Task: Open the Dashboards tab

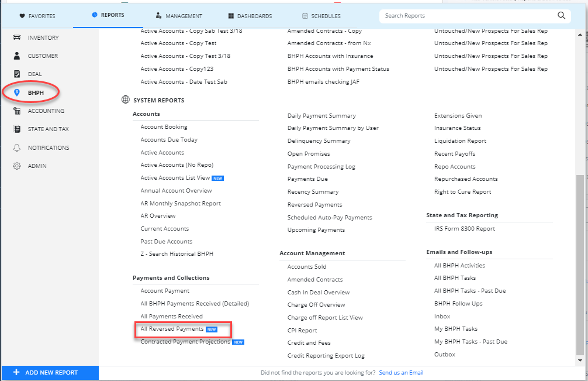Action: pos(250,16)
